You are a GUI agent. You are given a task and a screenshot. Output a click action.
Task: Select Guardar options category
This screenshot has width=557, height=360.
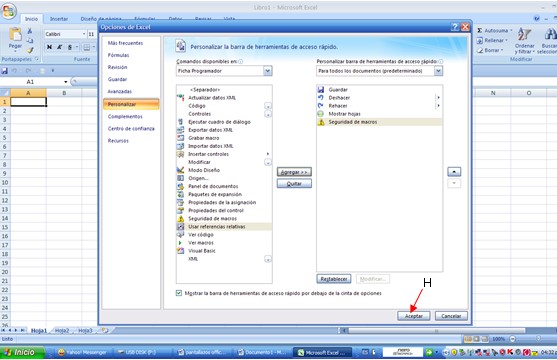click(x=118, y=79)
